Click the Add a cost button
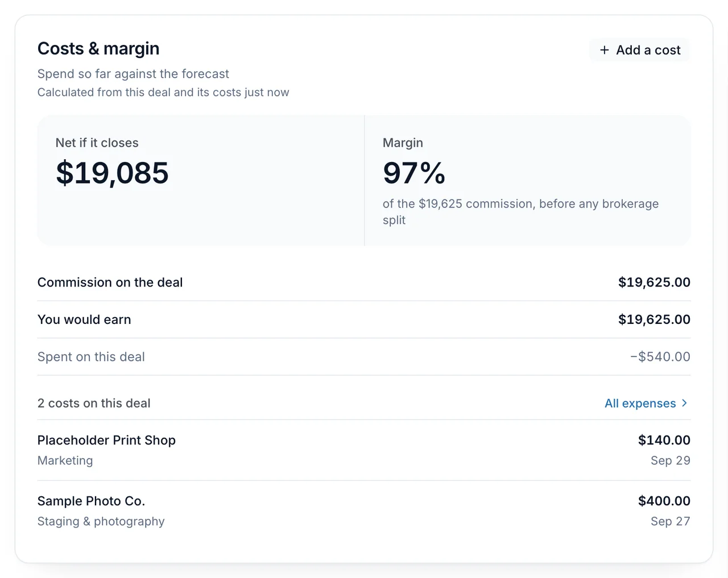The width and height of the screenshot is (728, 578). tap(639, 50)
